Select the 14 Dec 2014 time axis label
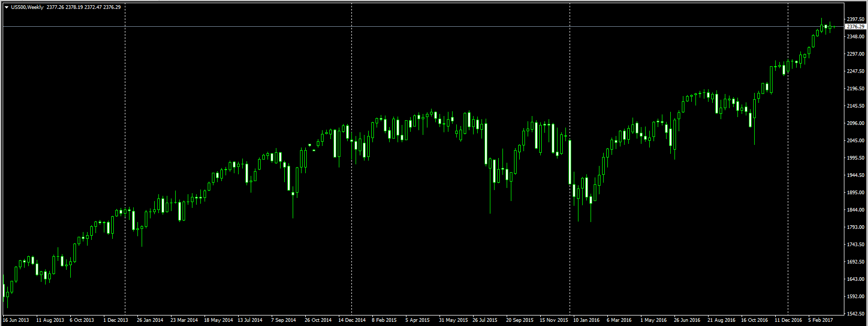Viewport: 868px width, 326px height. pos(352,320)
